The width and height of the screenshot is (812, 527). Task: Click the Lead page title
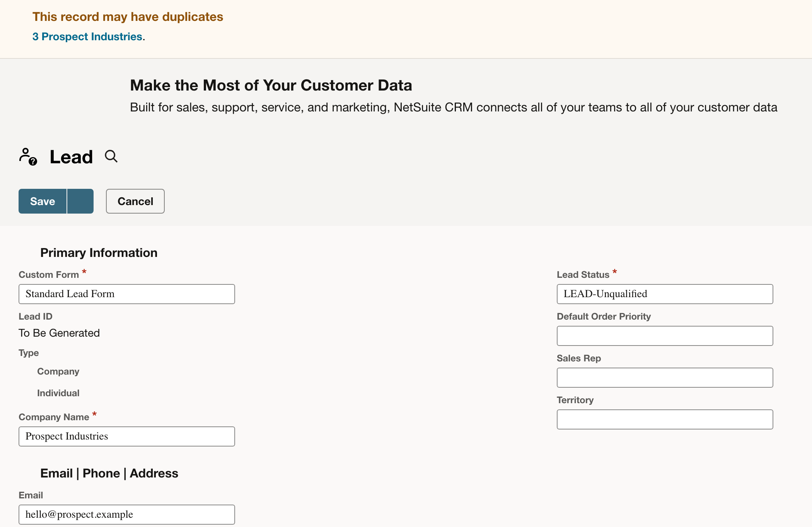click(x=71, y=157)
